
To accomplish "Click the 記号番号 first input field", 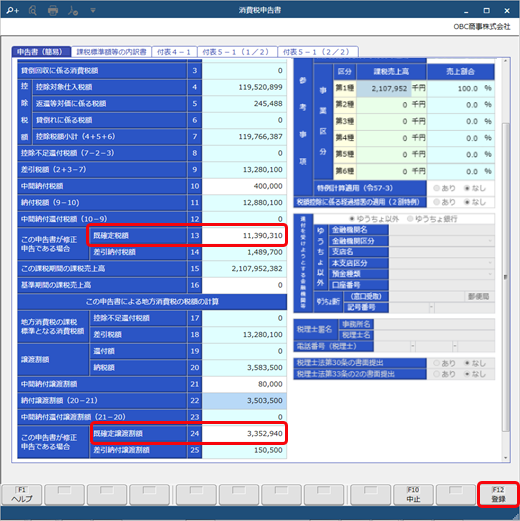I will coord(409,307).
